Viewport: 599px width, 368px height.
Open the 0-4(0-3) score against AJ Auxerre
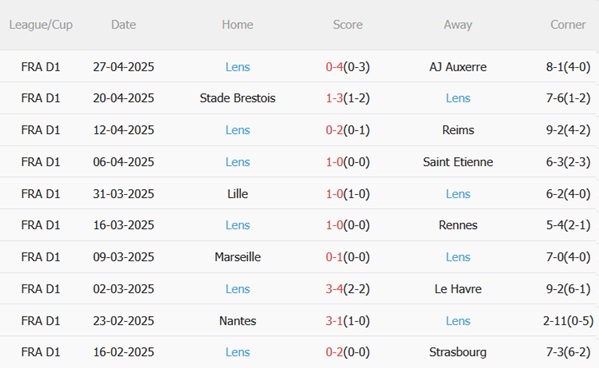348,67
